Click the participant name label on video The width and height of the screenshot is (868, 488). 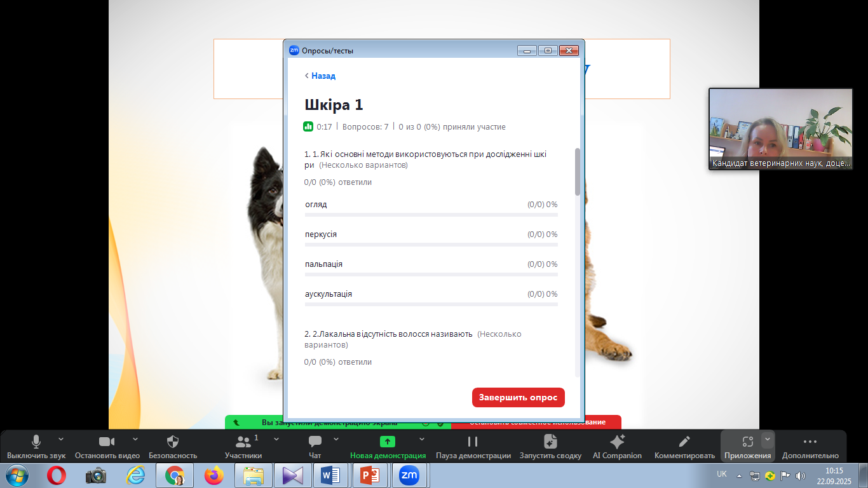780,163
